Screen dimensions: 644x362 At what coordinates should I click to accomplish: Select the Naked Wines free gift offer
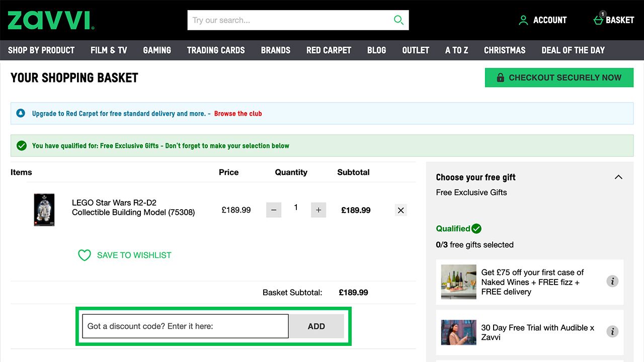tap(530, 282)
